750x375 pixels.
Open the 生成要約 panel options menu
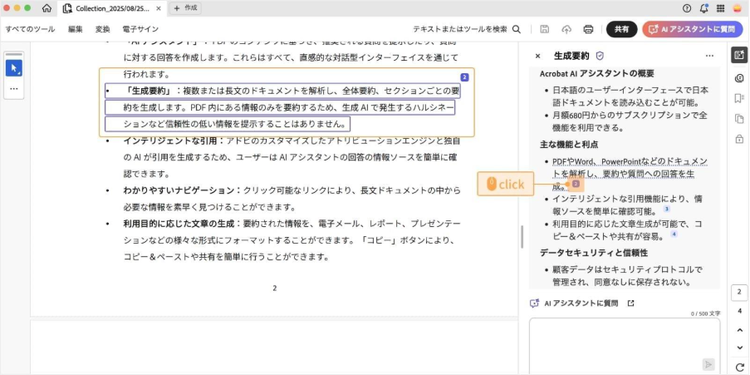click(x=709, y=56)
